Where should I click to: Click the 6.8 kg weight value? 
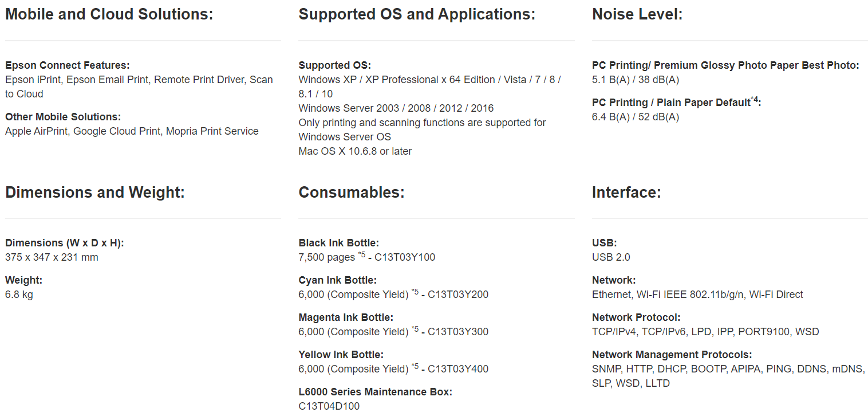(x=19, y=295)
